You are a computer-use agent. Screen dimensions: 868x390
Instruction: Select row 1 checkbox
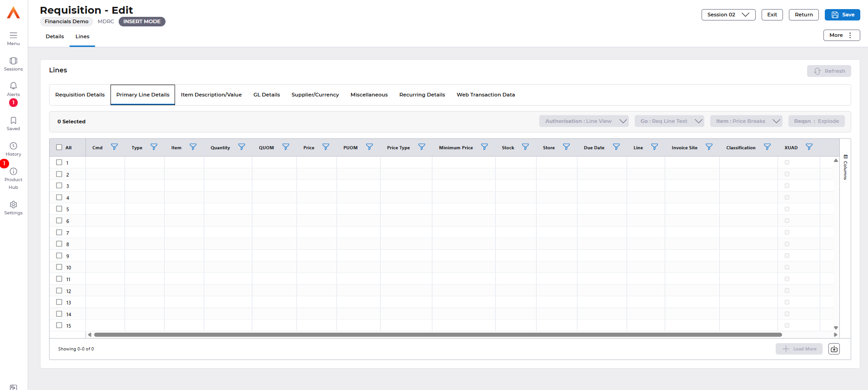point(59,162)
